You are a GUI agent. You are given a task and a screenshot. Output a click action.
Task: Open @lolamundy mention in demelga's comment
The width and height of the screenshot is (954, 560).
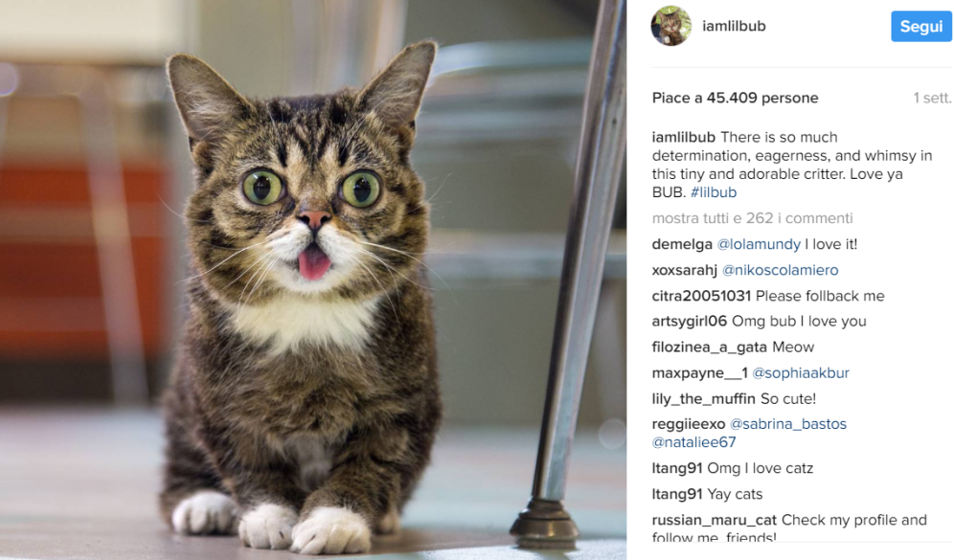[759, 244]
